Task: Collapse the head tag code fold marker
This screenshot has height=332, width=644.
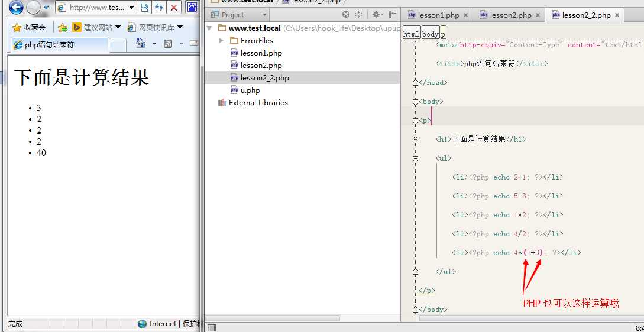Action: (415, 83)
